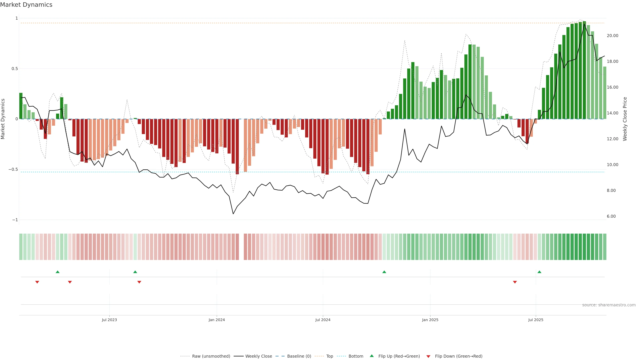Click the leftmost green flip-up triangle marker
Screen dimensions: 644x362
point(58,272)
